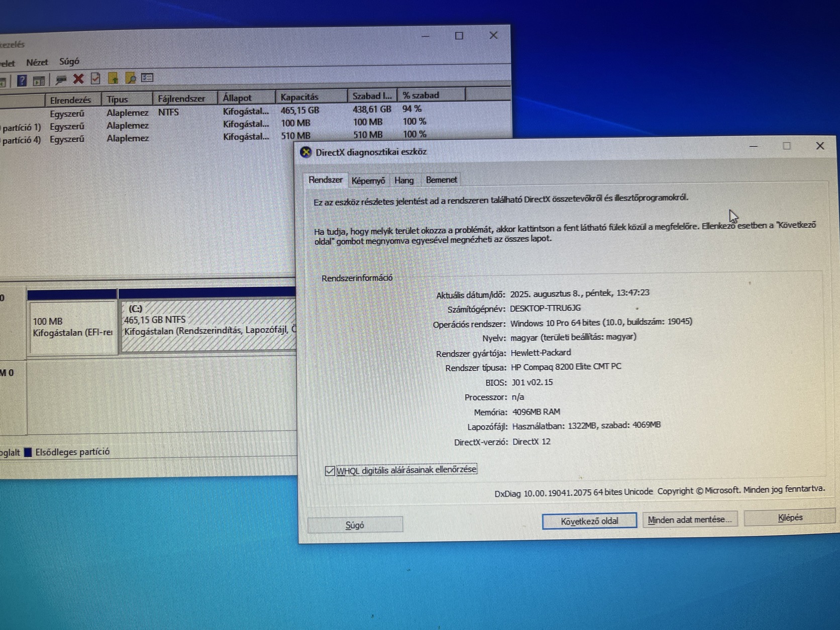Close the Disk Management window
840x630 pixels.
click(493, 35)
